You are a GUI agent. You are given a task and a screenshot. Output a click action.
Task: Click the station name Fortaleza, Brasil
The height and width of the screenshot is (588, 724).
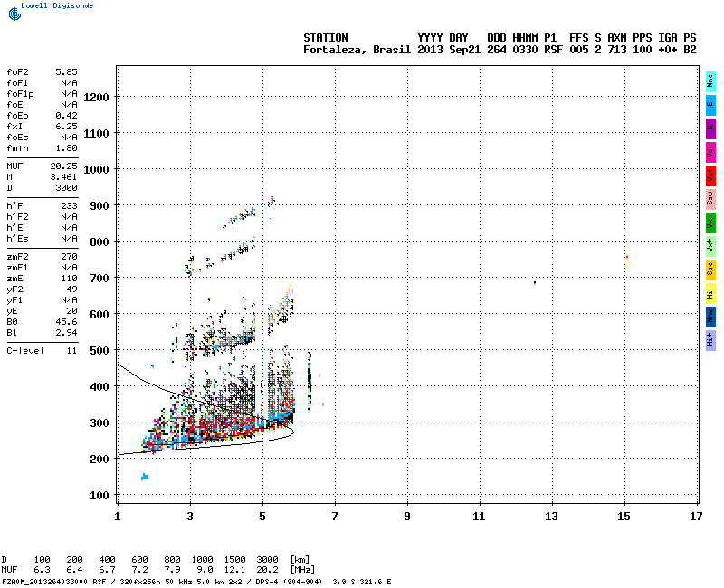tap(357, 50)
